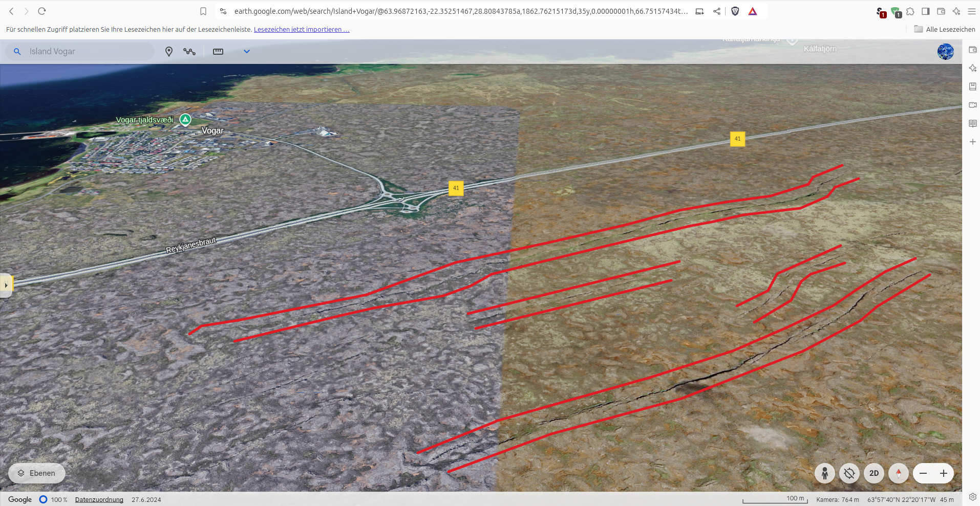The width and height of the screenshot is (980, 506).
Task: Open Street View pegman
Action: point(825,473)
